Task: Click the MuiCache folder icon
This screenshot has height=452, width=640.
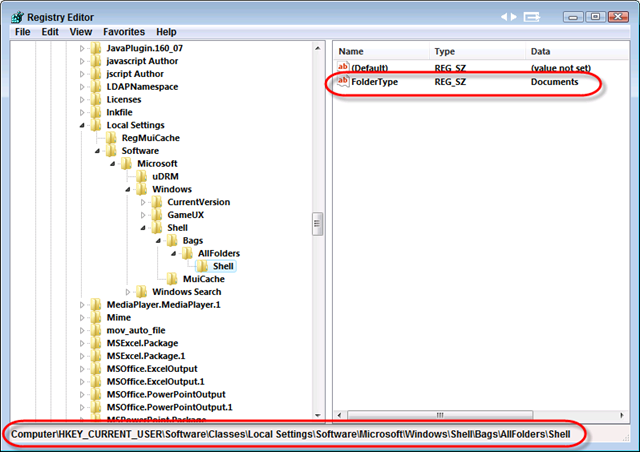Action: [172, 279]
